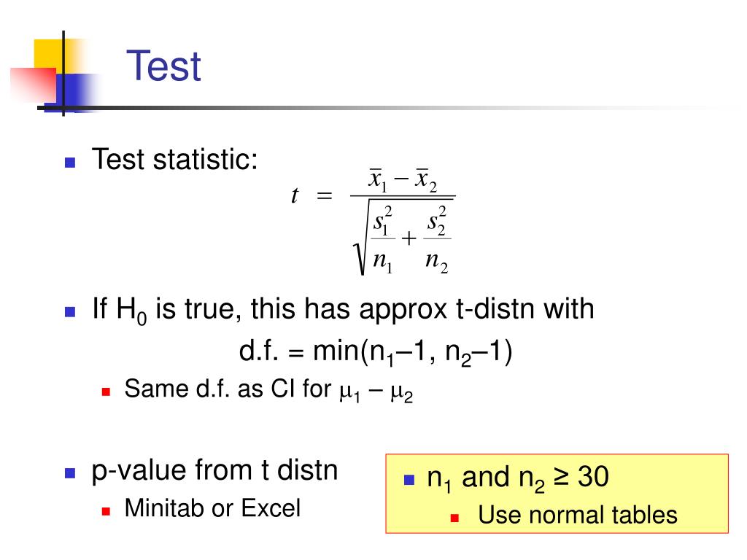The height and width of the screenshot is (560, 747).
Task: Click the 'd.f. = min(n1–1, n2–1)' line
Action: 376,353
